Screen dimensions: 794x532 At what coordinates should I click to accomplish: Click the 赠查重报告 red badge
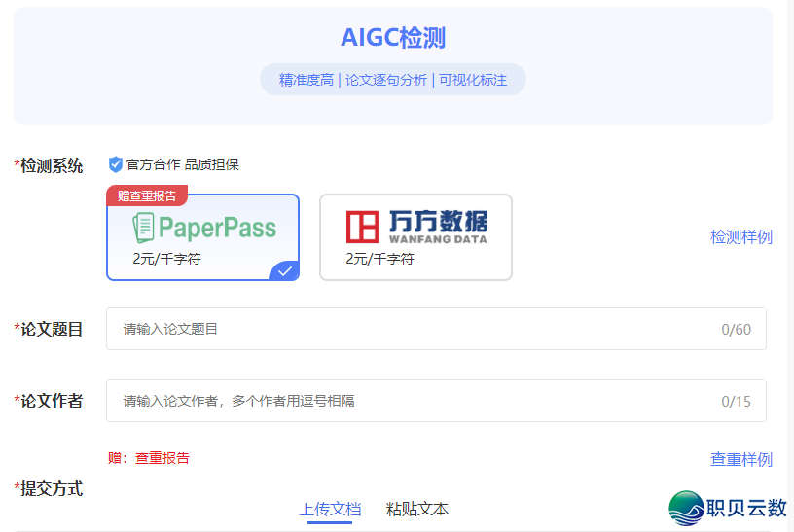click(147, 195)
